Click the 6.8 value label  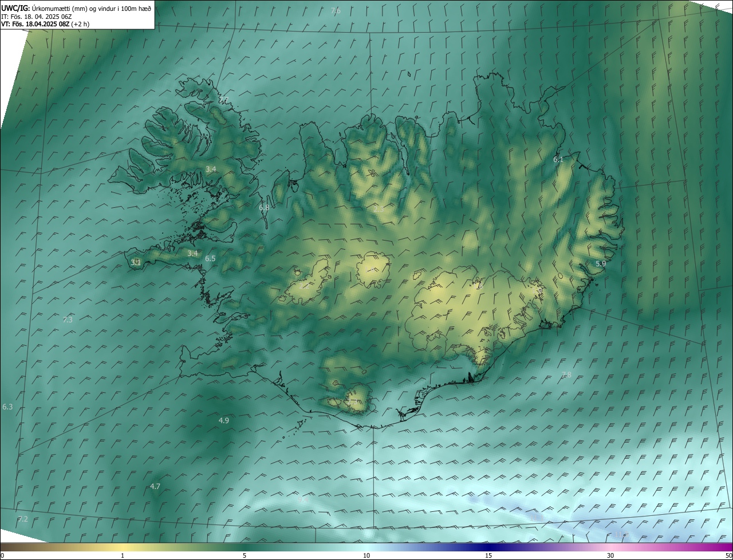coord(264,208)
